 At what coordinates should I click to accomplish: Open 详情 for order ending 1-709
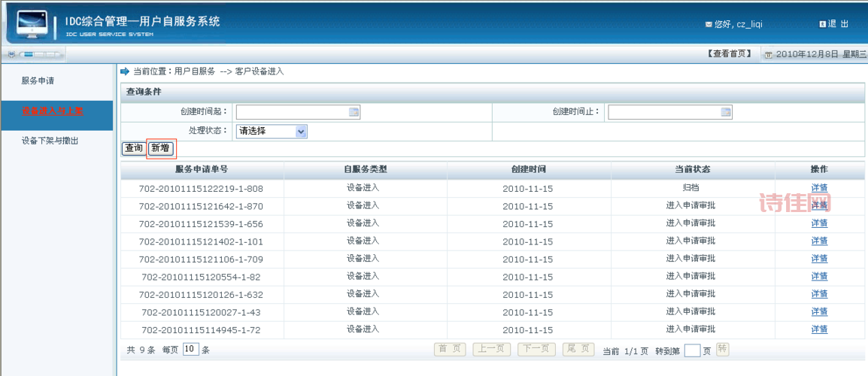click(819, 259)
